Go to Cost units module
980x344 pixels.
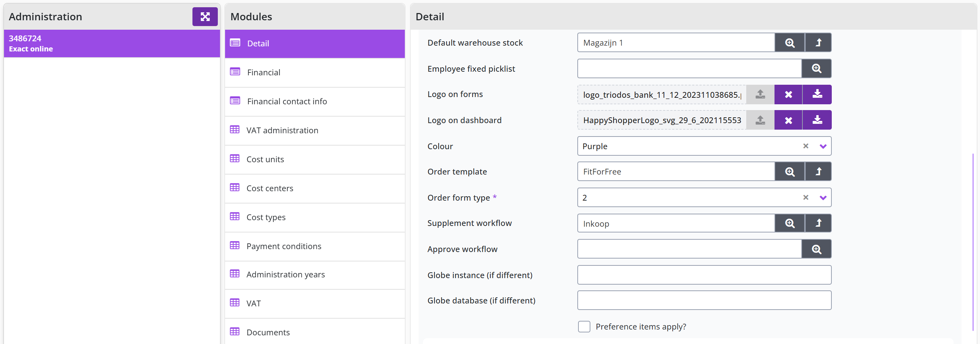click(x=315, y=159)
